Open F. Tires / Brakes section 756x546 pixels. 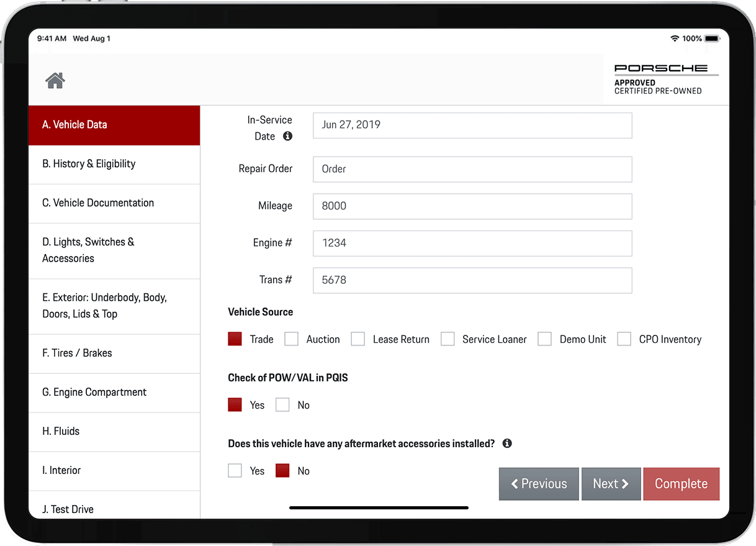[114, 353]
